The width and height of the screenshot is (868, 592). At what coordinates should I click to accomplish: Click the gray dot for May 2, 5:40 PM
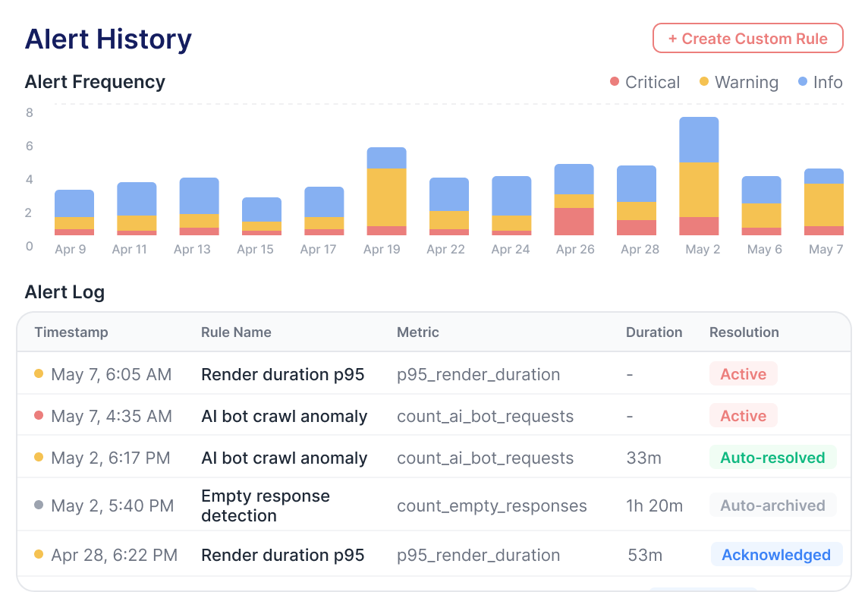[39, 505]
